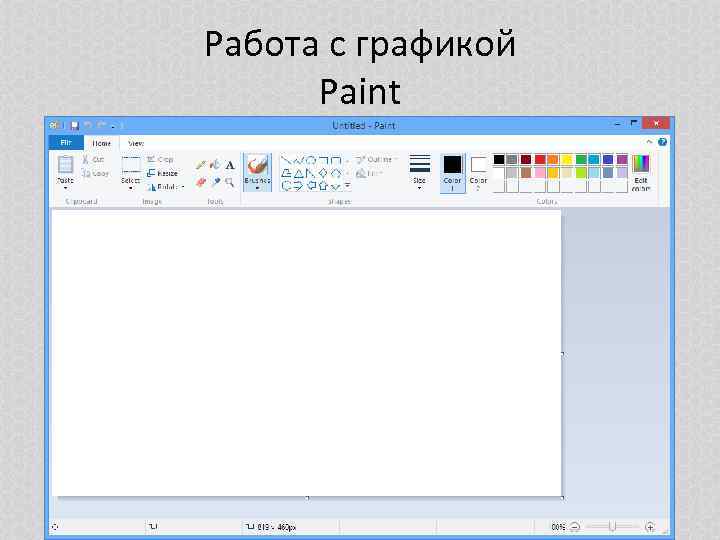Select the Eraser tool
The height and width of the screenshot is (540, 720).
click(x=201, y=182)
